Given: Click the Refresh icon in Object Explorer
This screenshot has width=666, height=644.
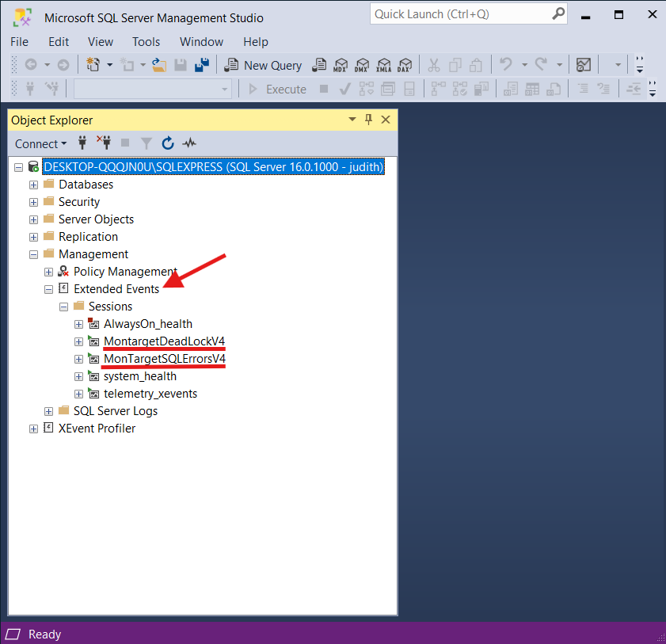Looking at the screenshot, I should (168, 143).
